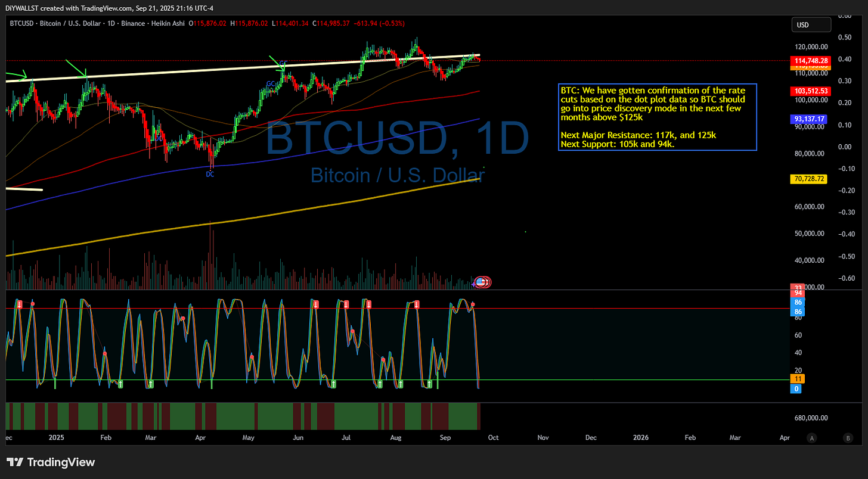This screenshot has height=479, width=868.
Task: Click the red 114,748.28 current price label
Action: coord(808,61)
